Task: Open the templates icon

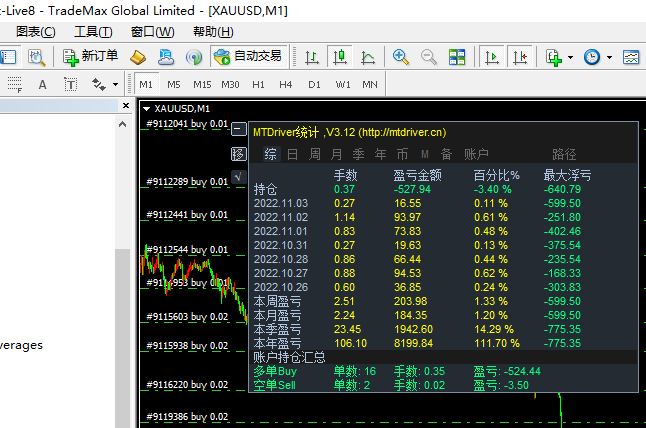Action: (x=631, y=57)
